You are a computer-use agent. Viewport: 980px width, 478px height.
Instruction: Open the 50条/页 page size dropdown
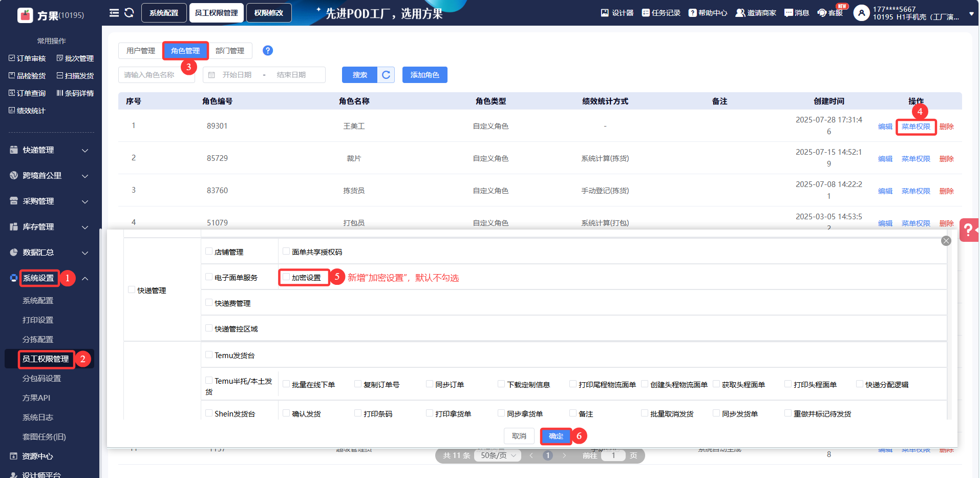498,455
